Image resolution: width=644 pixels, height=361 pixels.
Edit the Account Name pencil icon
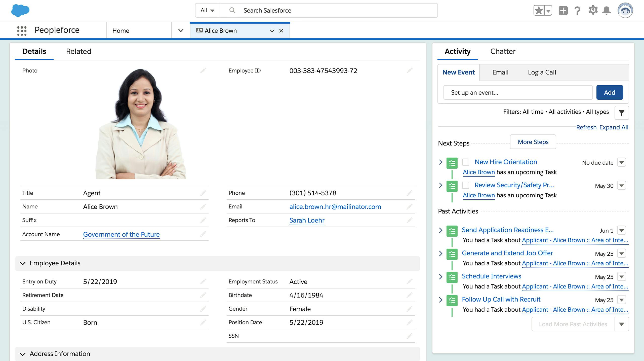[x=203, y=234]
